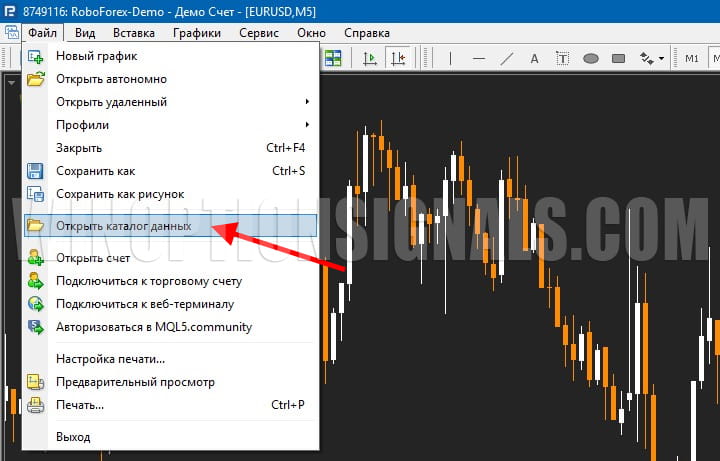Open the 'Вид' menu

(85, 32)
